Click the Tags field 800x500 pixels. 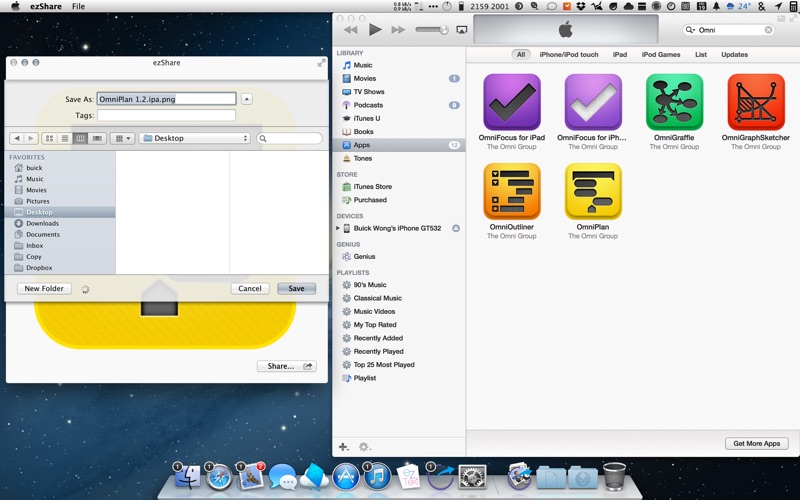(166, 115)
